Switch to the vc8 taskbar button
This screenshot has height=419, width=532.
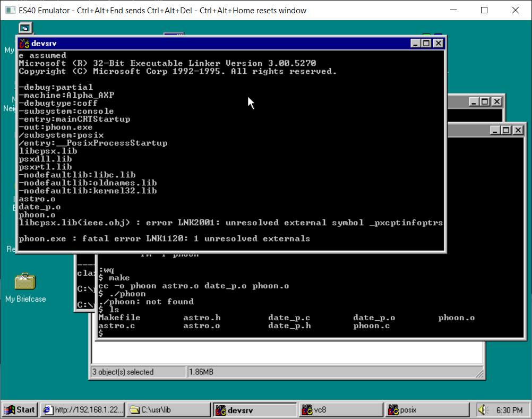pos(341,410)
